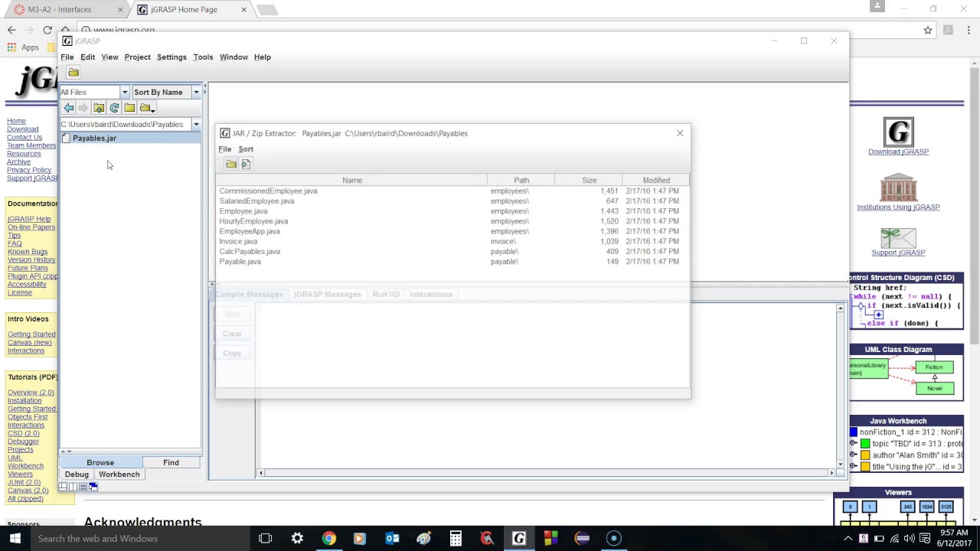This screenshot has height=551, width=980.
Task: Expand the directory path dropdown
Action: point(196,124)
